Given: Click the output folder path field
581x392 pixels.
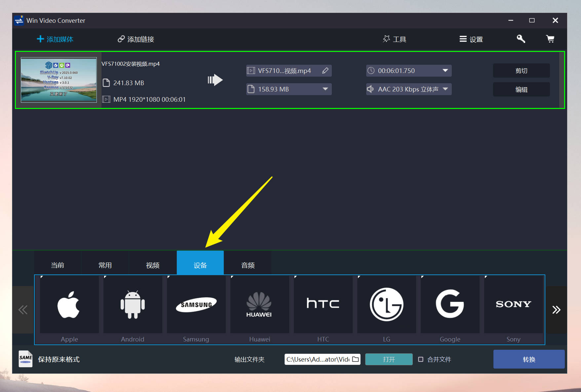Looking at the screenshot, I should [322, 359].
